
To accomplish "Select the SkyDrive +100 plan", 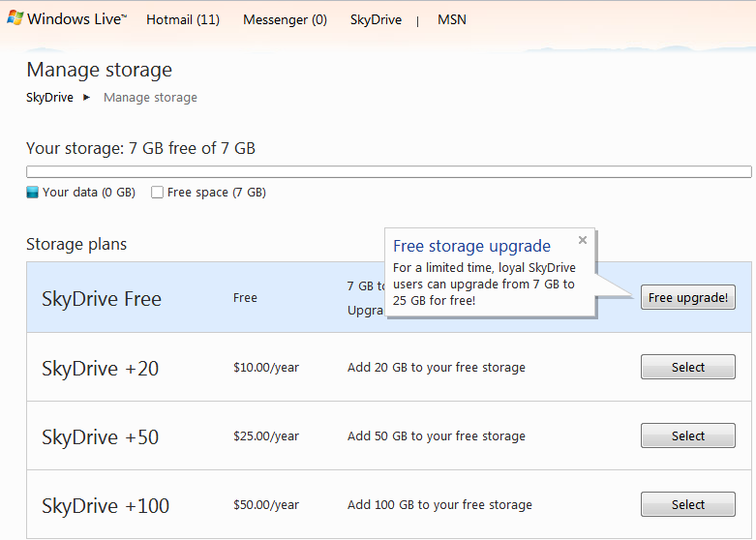I will 688,504.
